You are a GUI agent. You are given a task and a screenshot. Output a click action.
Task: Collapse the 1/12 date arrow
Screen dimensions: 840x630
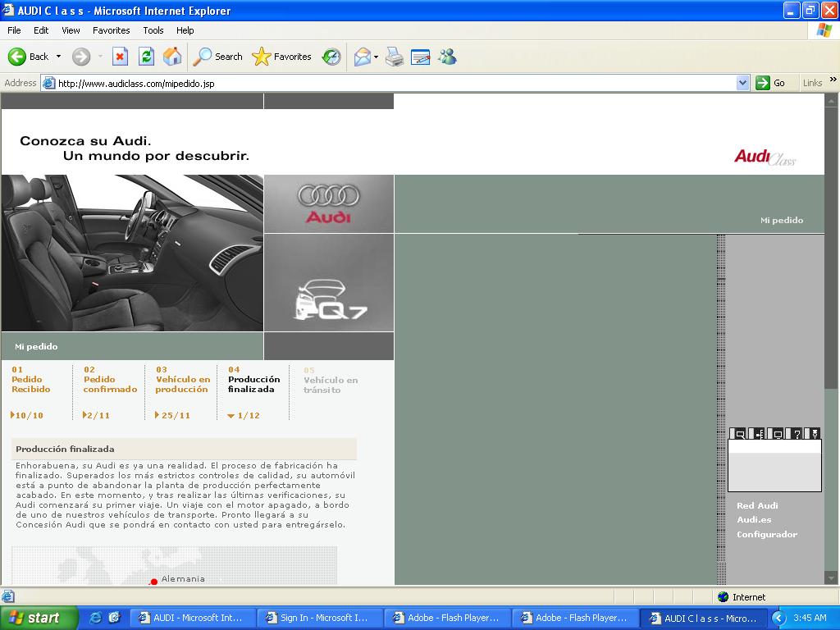[231, 416]
